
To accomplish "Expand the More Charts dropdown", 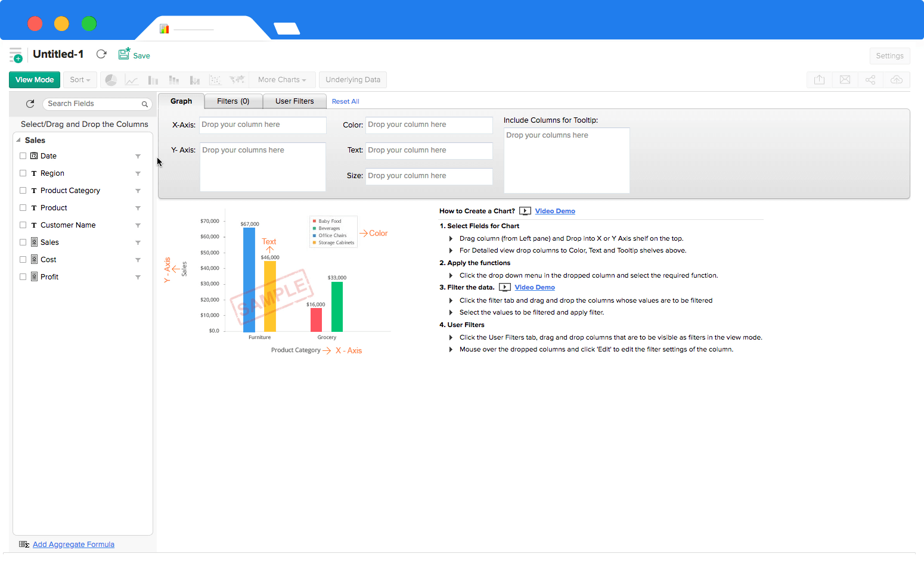I will [281, 80].
